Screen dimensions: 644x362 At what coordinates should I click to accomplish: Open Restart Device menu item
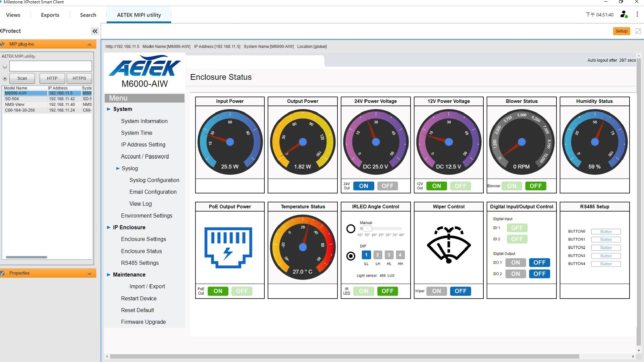point(139,298)
